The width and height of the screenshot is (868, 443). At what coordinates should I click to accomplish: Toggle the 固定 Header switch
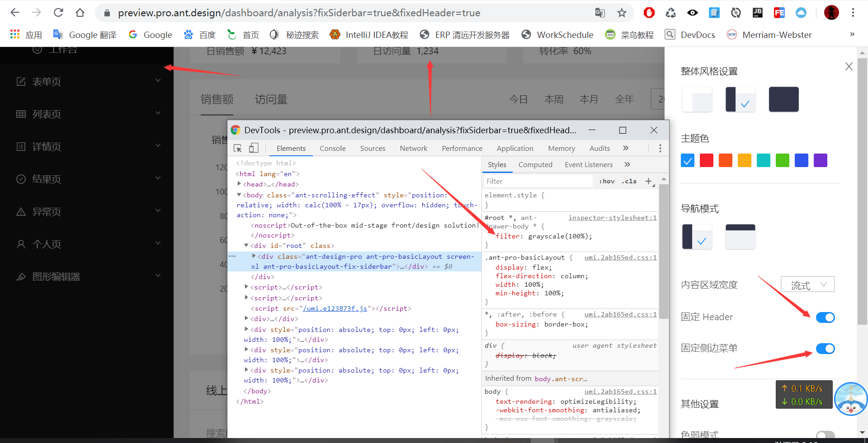(825, 317)
